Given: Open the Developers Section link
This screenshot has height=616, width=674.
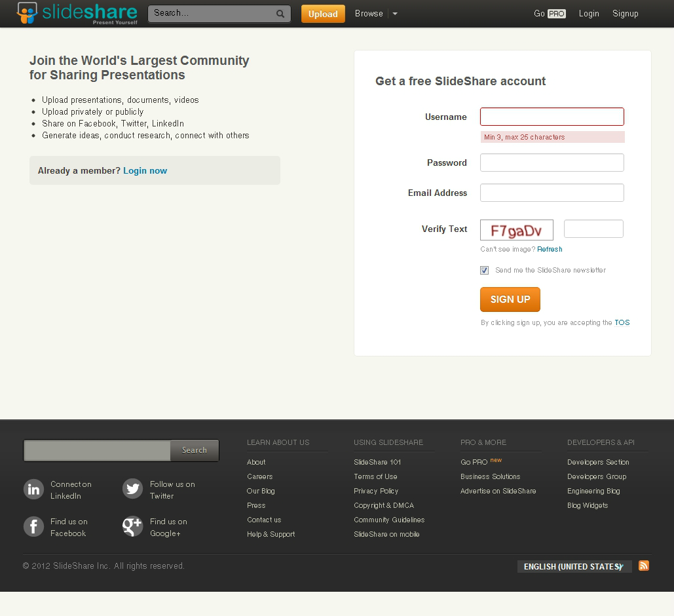Looking at the screenshot, I should (x=598, y=462).
